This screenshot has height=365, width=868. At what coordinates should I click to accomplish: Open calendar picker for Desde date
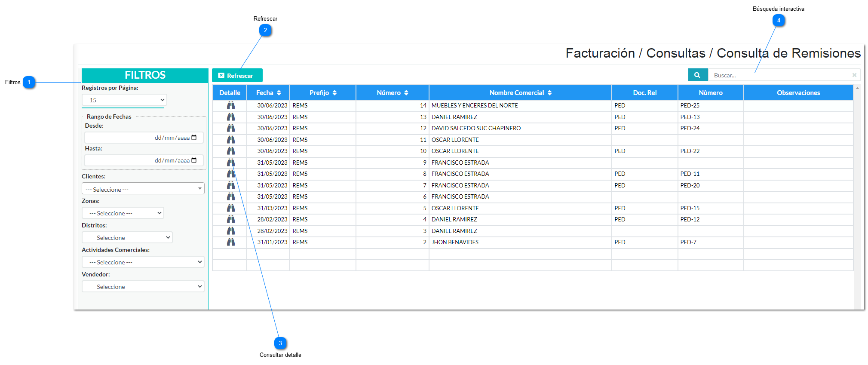(x=194, y=138)
